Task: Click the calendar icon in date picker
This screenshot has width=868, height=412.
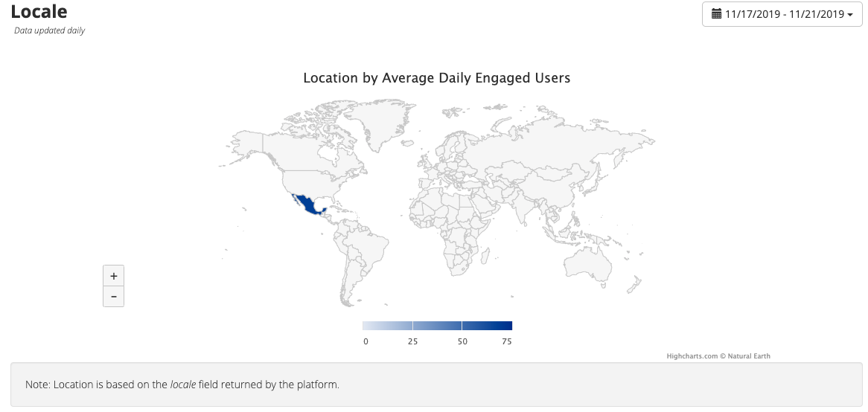Action: click(717, 14)
